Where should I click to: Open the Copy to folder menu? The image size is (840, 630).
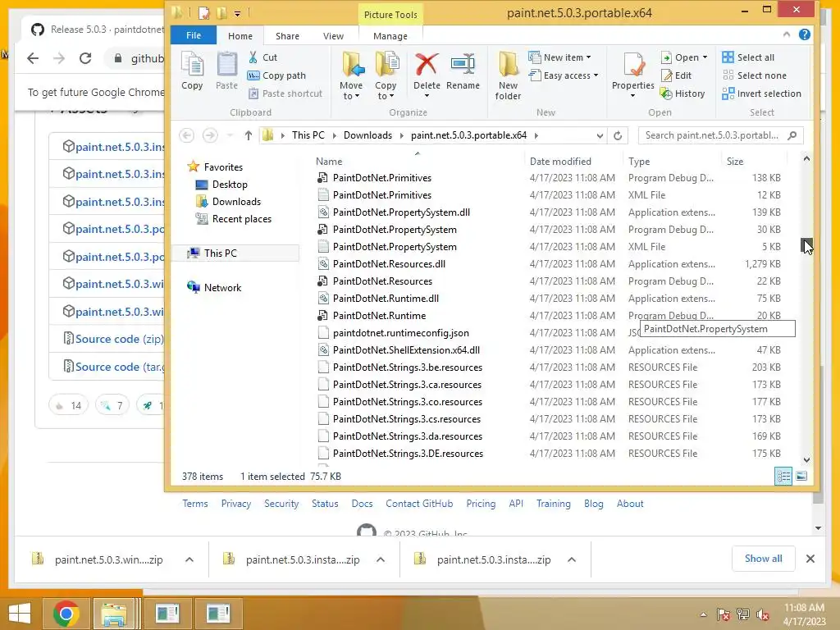386,75
